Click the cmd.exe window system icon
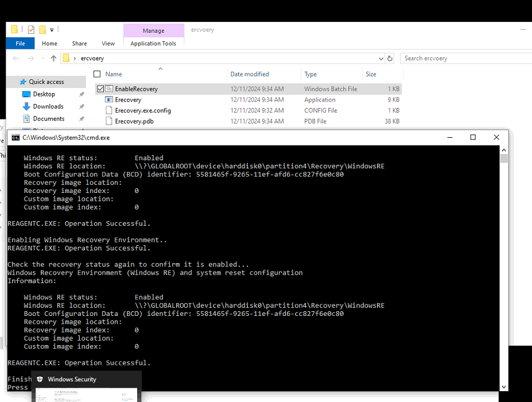The width and height of the screenshot is (532, 402). point(15,137)
